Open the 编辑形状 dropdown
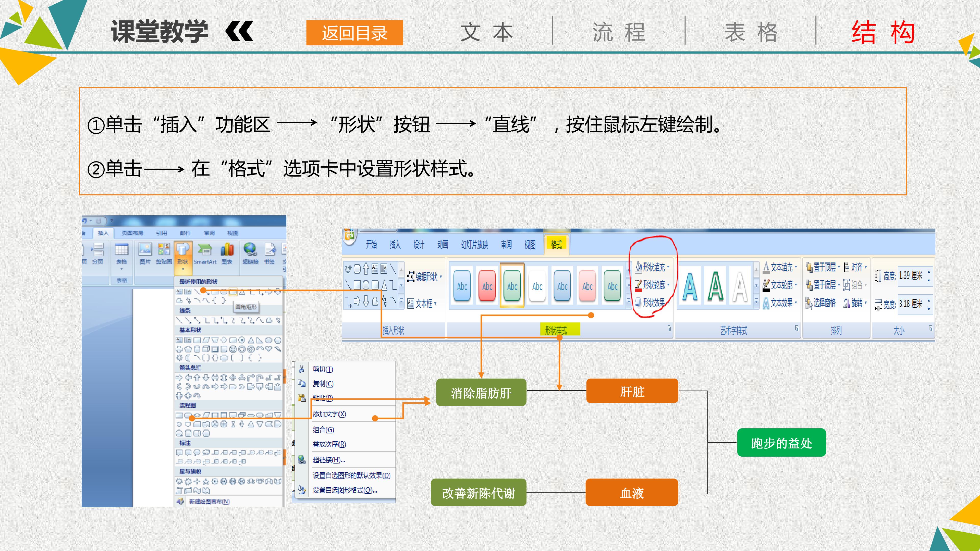 [x=425, y=277]
